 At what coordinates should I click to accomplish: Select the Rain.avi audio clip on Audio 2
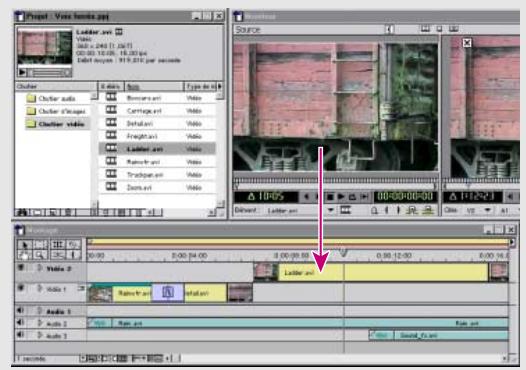coord(298,323)
